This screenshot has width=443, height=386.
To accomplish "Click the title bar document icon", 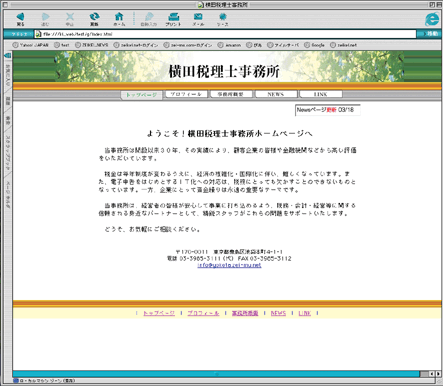I will (x=200, y=5).
